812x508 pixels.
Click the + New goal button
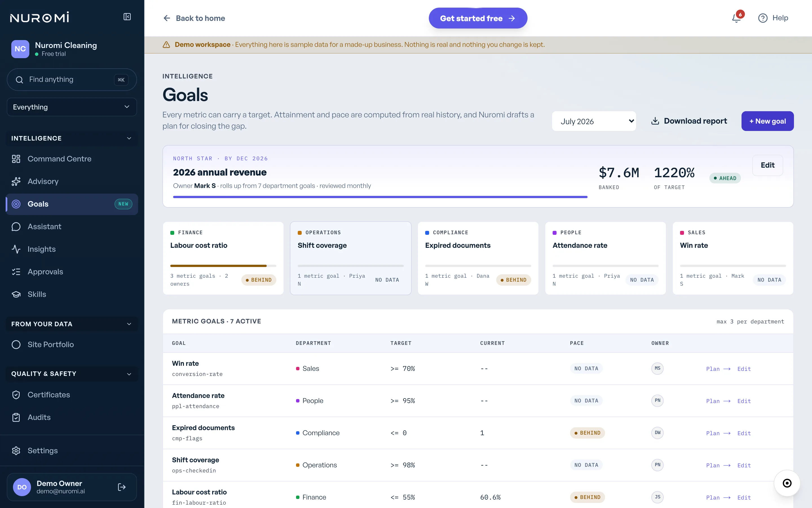(x=767, y=121)
